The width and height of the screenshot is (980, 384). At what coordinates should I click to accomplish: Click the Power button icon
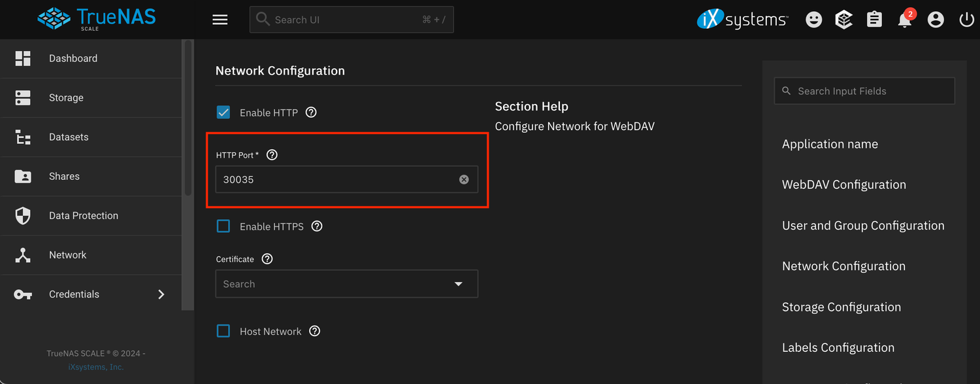click(966, 20)
